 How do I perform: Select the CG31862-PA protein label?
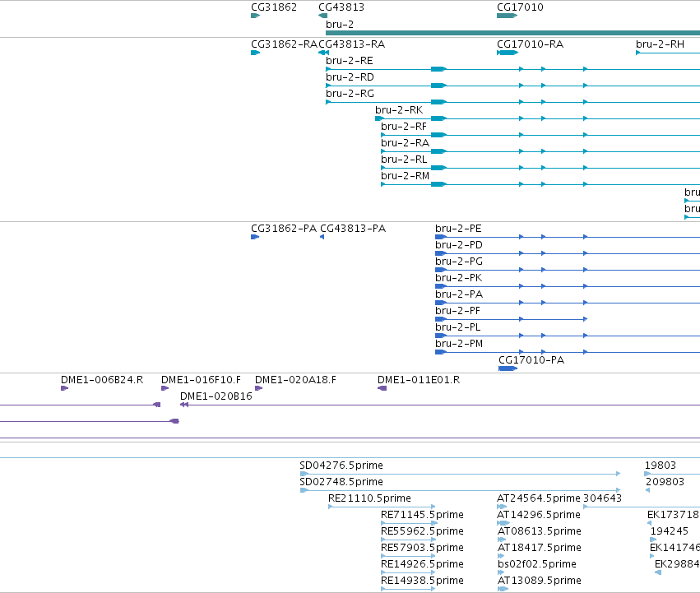[284, 229]
